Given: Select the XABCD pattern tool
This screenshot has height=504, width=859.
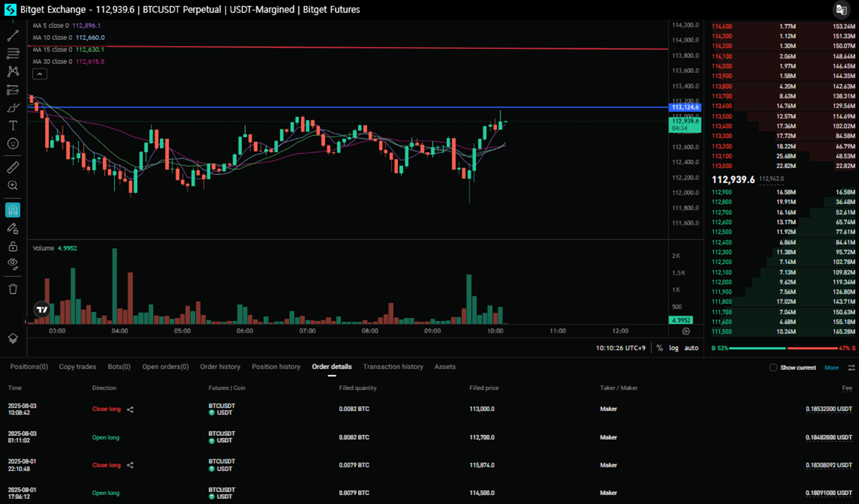Looking at the screenshot, I should tap(13, 72).
